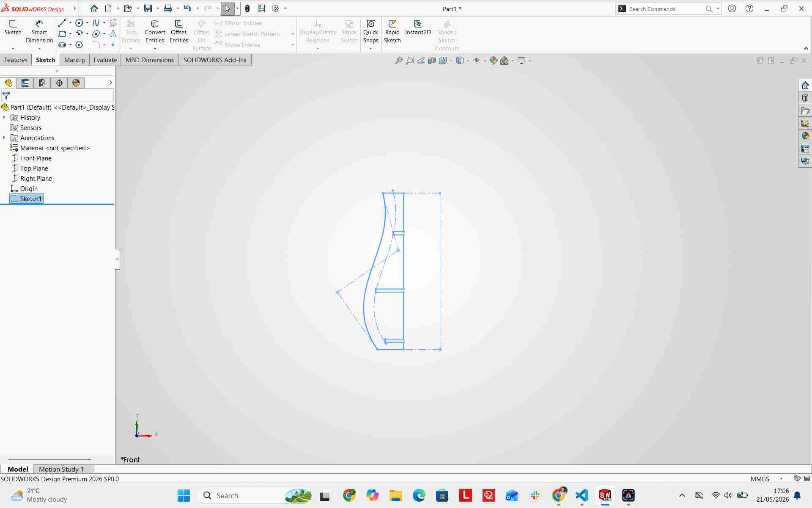Select Sketch1 in feature tree
Viewport: 812px width, 508px height.
coord(26,199)
